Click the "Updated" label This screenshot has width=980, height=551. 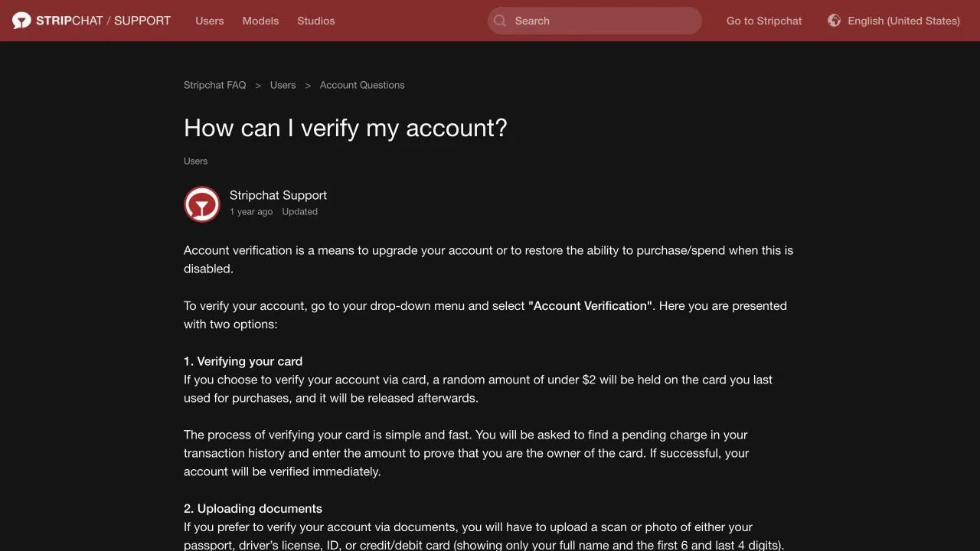[299, 212]
